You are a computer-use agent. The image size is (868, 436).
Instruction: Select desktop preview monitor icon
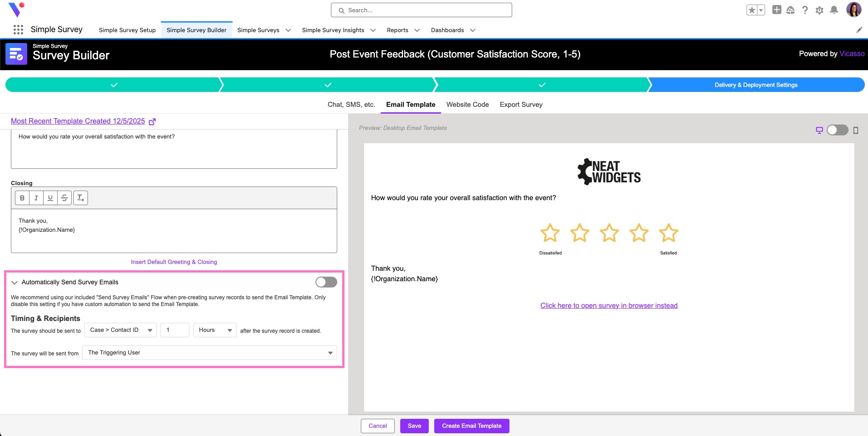click(820, 130)
